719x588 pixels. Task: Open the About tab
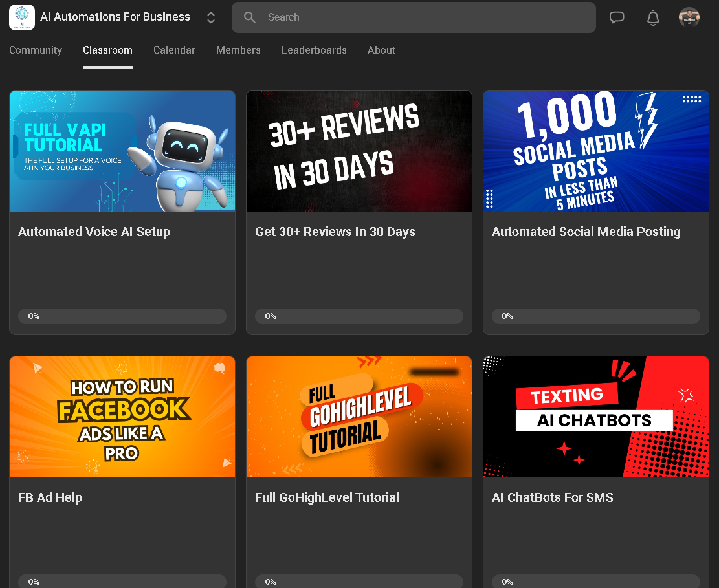(x=382, y=50)
